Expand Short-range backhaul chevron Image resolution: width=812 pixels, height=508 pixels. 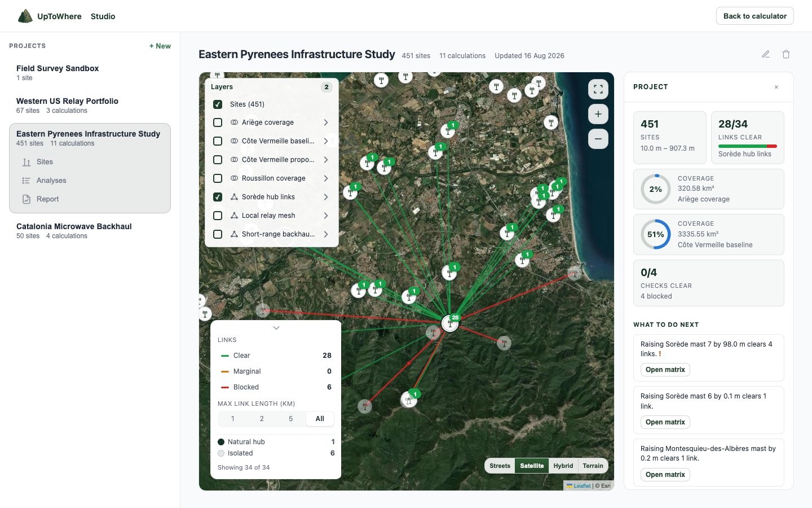pyautogui.click(x=326, y=234)
